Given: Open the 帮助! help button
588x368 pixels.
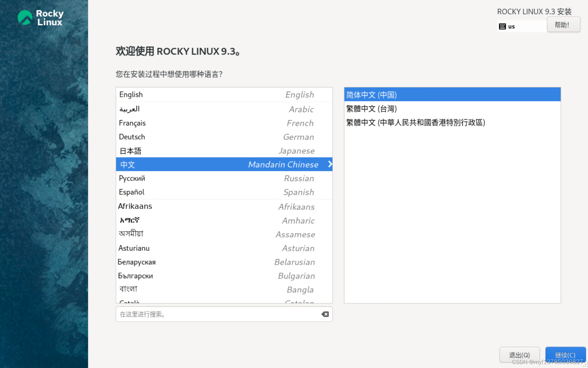Looking at the screenshot, I should pos(563,25).
